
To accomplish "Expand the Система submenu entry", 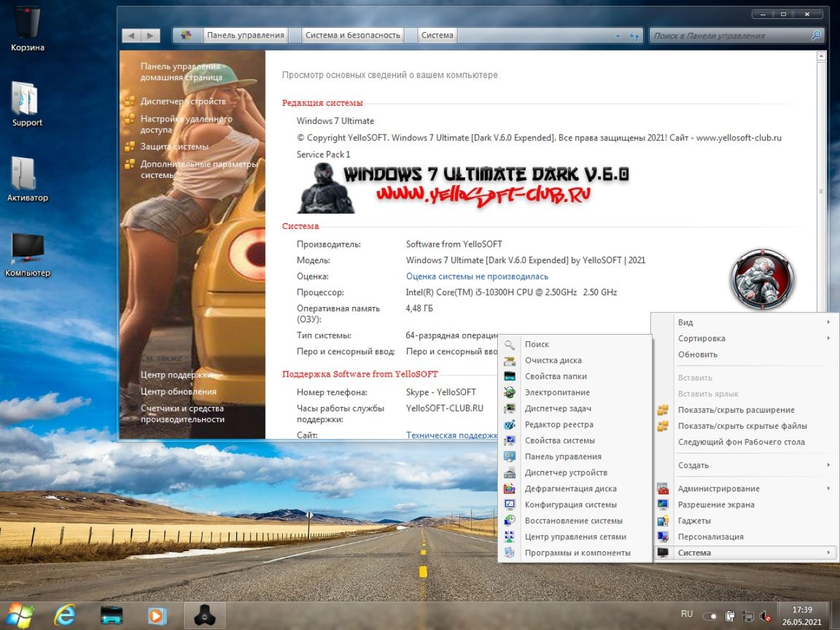I will 745,553.
